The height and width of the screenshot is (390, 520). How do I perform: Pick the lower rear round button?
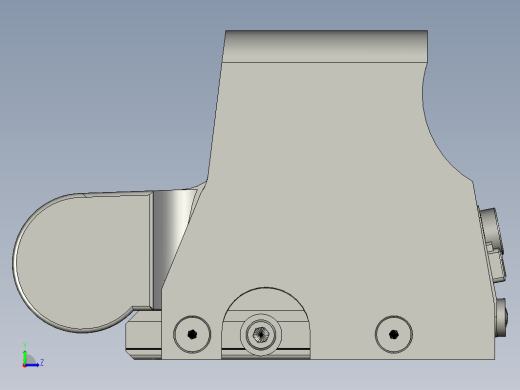click(501, 317)
